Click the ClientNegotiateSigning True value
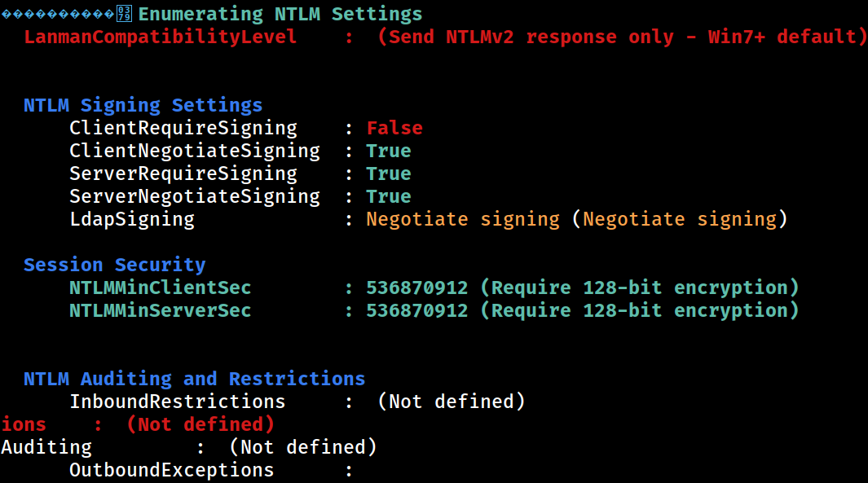The image size is (868, 483). (x=389, y=151)
